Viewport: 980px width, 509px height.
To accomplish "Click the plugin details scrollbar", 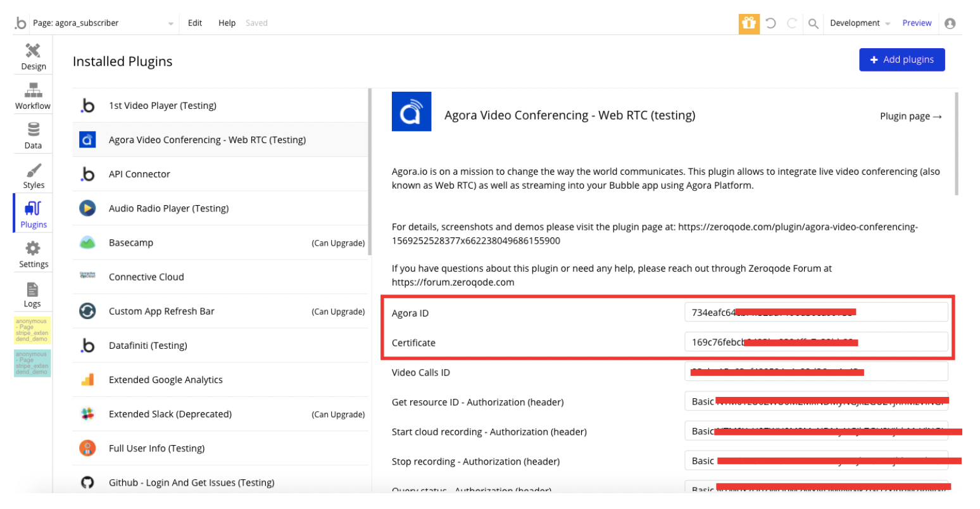I will pyautogui.click(x=957, y=144).
